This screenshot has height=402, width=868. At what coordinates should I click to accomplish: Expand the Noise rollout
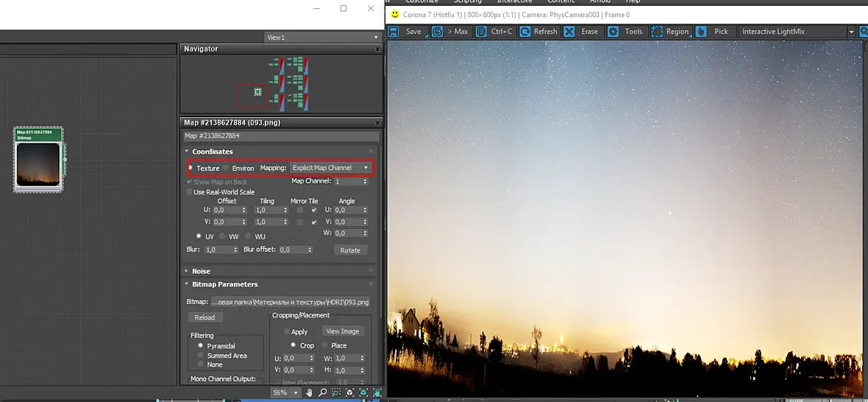pos(201,271)
